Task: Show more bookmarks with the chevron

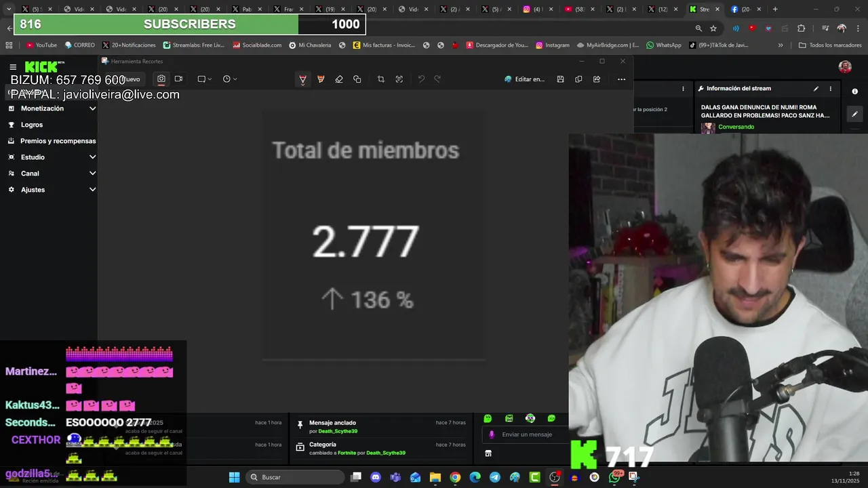Action: click(x=781, y=45)
